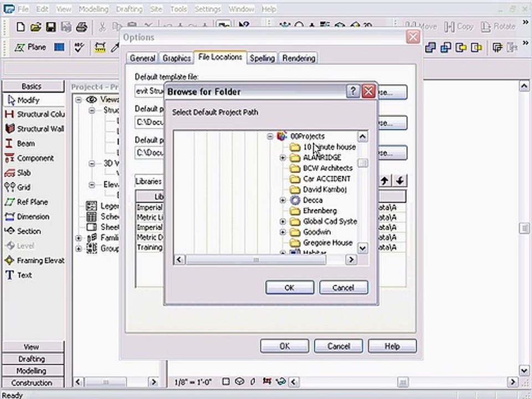This screenshot has height=399, width=532.
Task: Select the Grid tool
Action: click(17, 187)
